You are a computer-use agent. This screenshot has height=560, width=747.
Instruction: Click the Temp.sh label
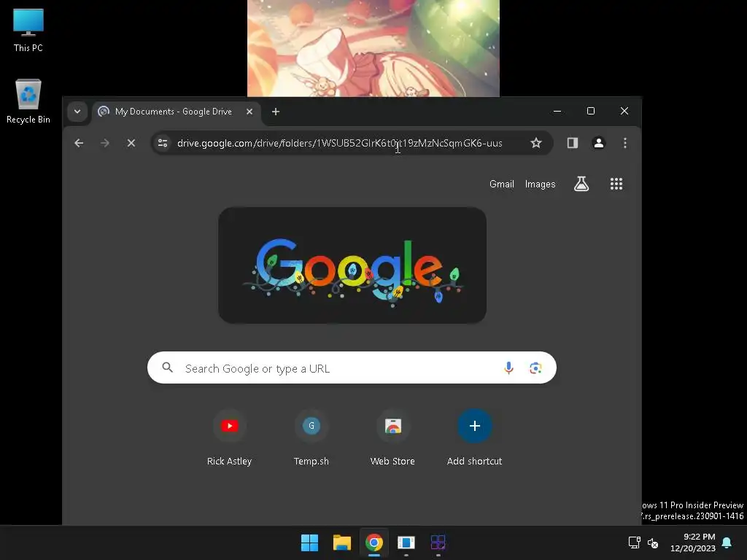[x=311, y=461]
